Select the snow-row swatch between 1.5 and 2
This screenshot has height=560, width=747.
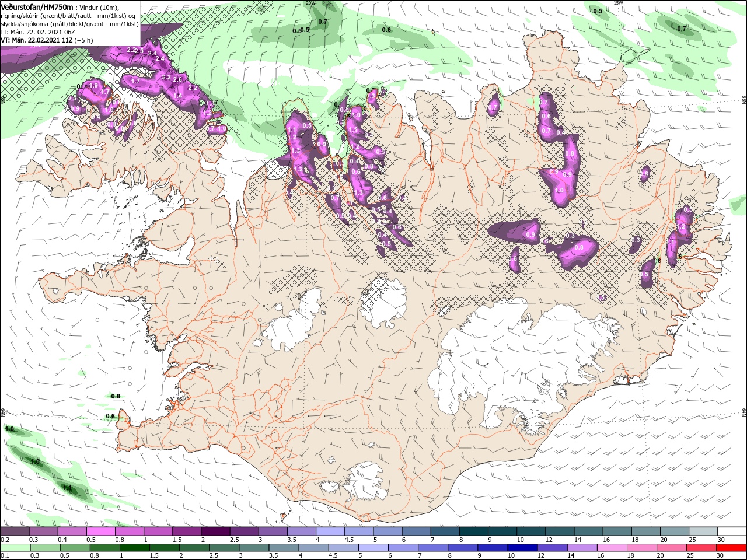point(187,531)
